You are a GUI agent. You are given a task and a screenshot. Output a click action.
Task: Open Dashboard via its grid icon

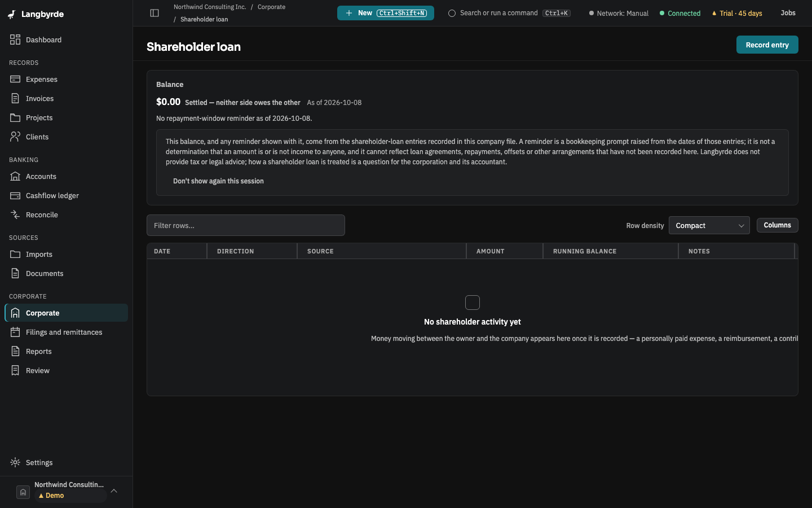15,40
